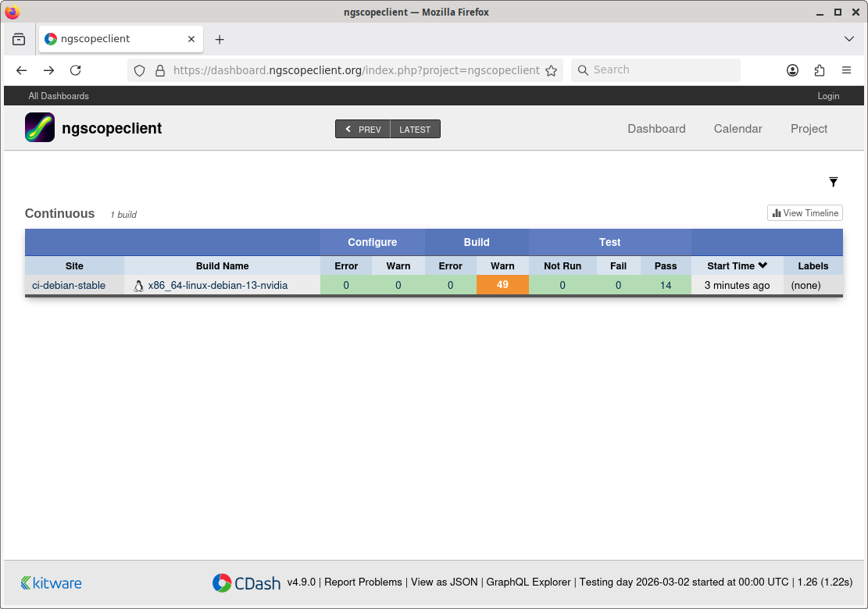Open the x86_64-linux-debian-13-nvidia build link

click(x=217, y=286)
